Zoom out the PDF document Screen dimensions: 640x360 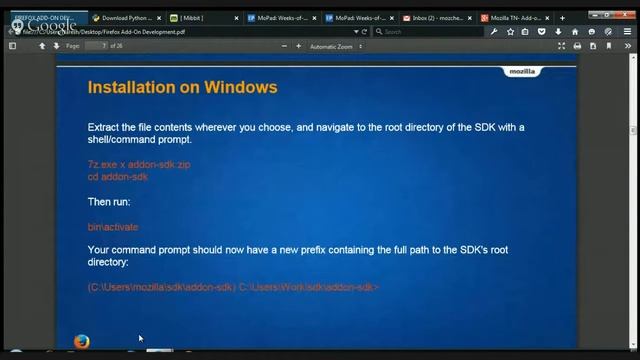click(284, 46)
